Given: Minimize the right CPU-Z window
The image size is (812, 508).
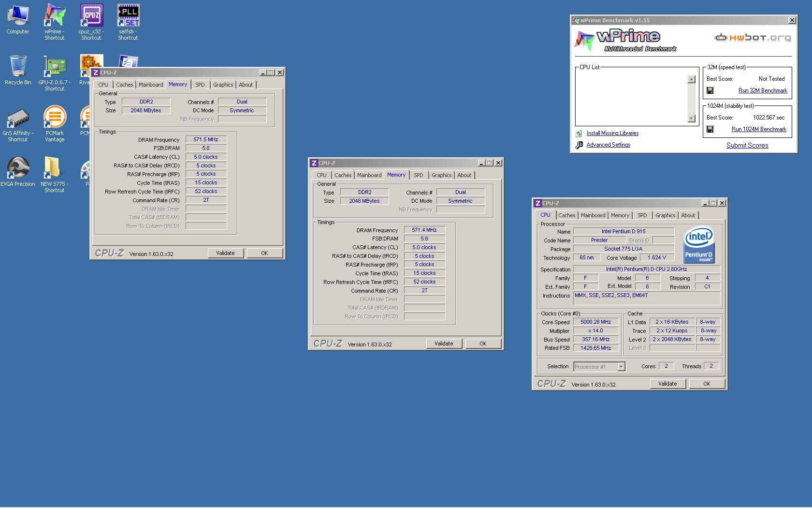Looking at the screenshot, I should pyautogui.click(x=705, y=203).
